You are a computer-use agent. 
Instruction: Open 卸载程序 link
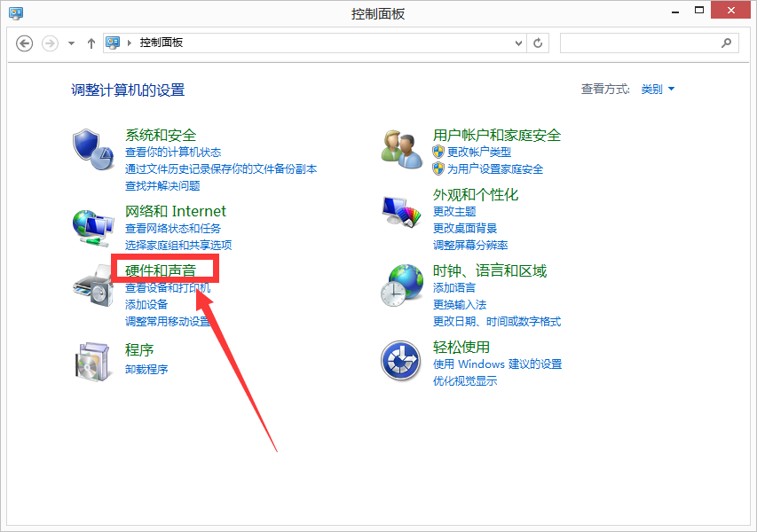point(146,370)
